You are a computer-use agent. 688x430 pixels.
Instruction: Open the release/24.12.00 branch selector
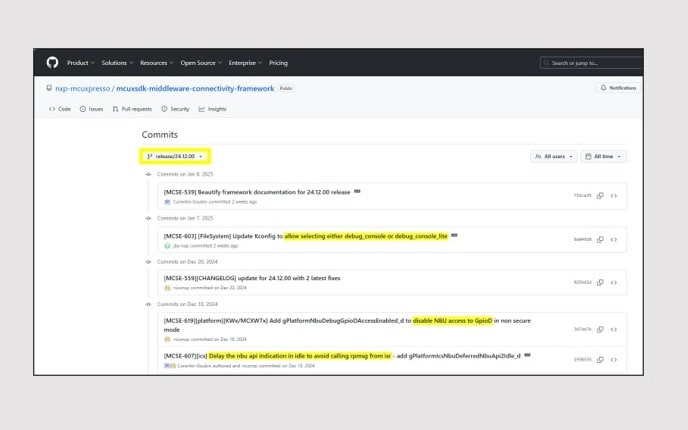tap(175, 156)
